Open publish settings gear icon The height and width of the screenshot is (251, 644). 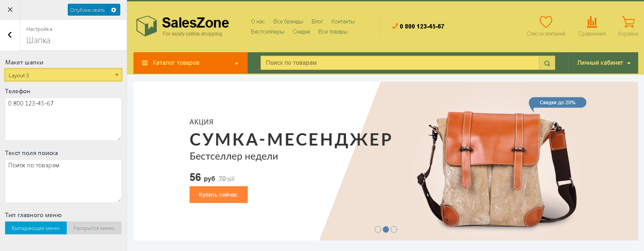tap(114, 10)
